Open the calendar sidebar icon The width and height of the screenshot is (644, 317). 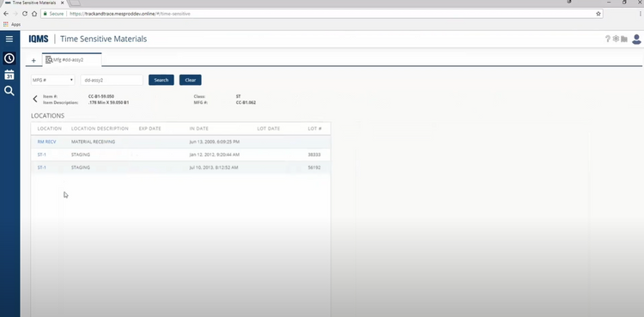click(9, 75)
